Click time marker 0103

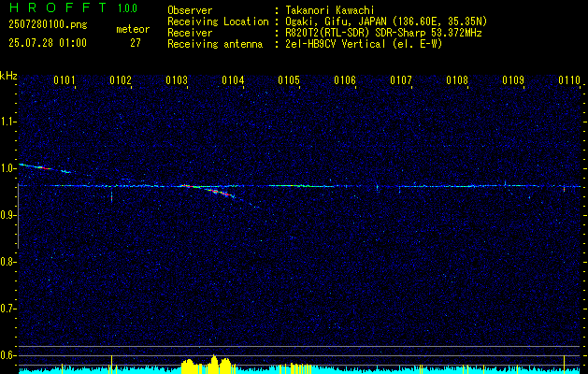click(177, 80)
